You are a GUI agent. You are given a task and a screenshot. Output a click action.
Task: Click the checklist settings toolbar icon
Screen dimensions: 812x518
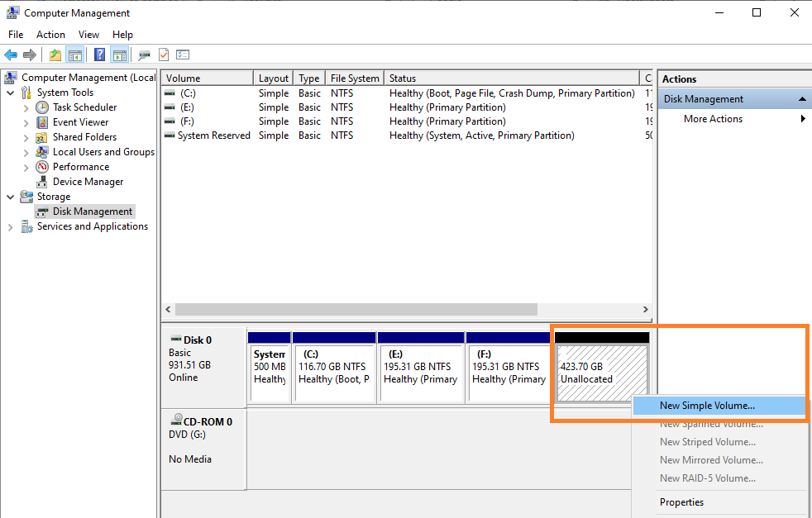(183, 55)
